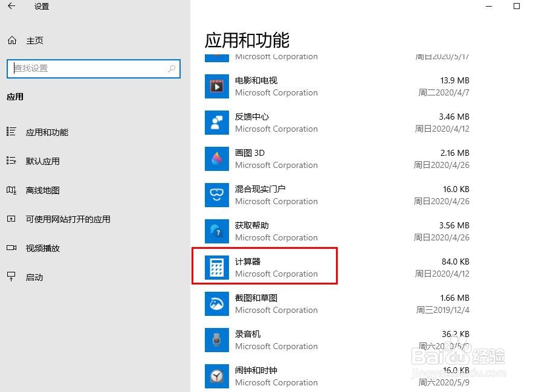
Task: Select the 混合现实门户 app name
Action: pos(260,189)
